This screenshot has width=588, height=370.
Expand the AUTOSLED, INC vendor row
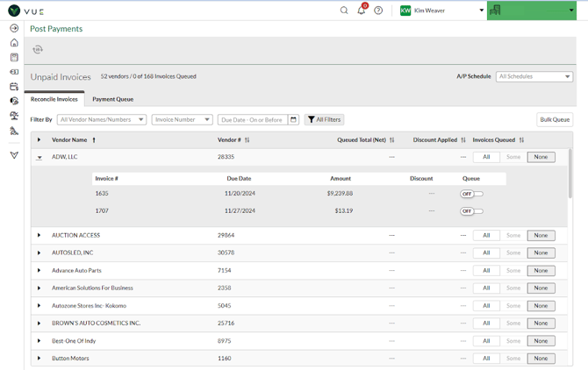click(39, 253)
